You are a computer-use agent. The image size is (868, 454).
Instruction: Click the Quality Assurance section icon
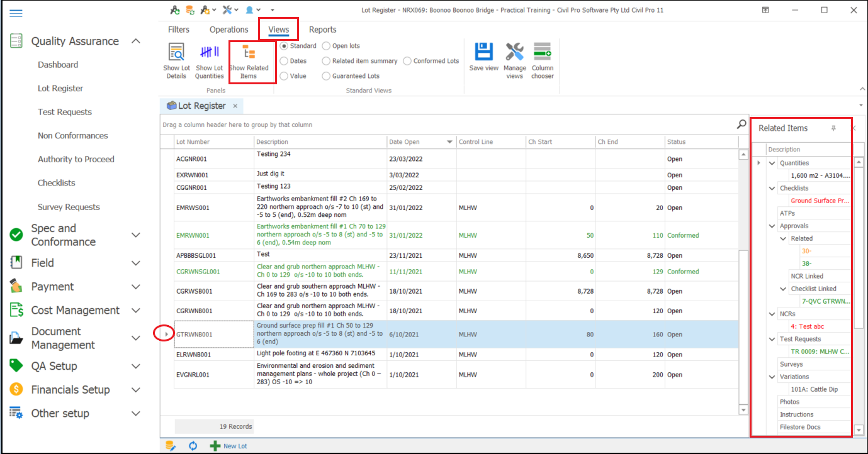[16, 42]
